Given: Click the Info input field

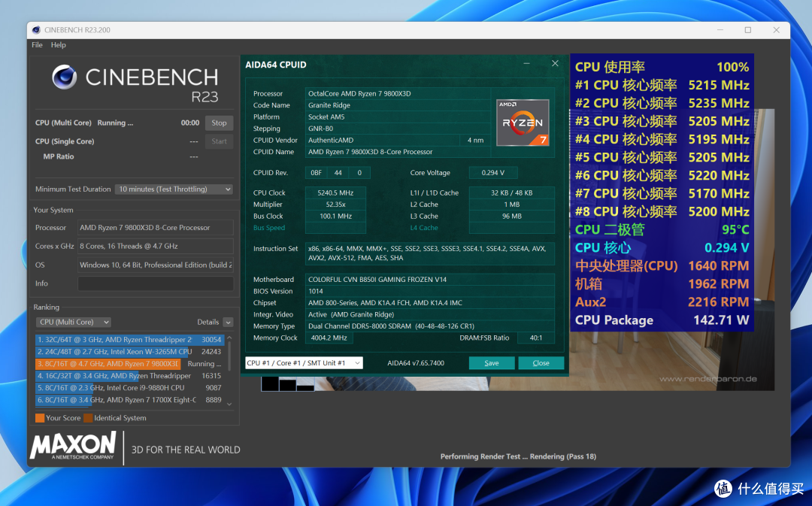Looking at the screenshot, I should click(156, 283).
